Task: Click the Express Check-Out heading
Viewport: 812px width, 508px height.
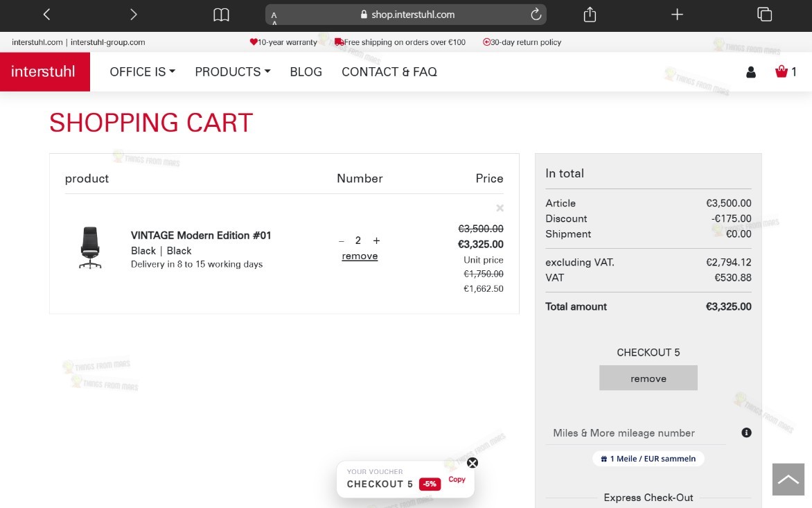Action: tap(648, 498)
